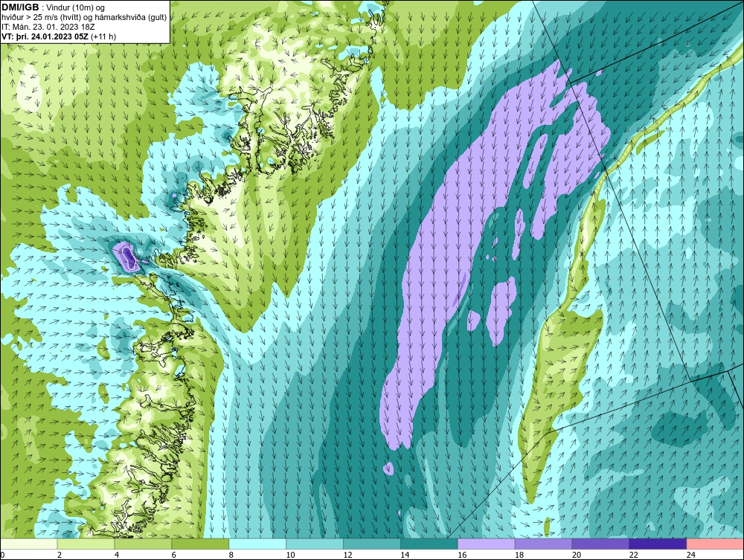Viewport: 744px width, 560px height.
Task: Click the legend label '12'
Action: 347,555
